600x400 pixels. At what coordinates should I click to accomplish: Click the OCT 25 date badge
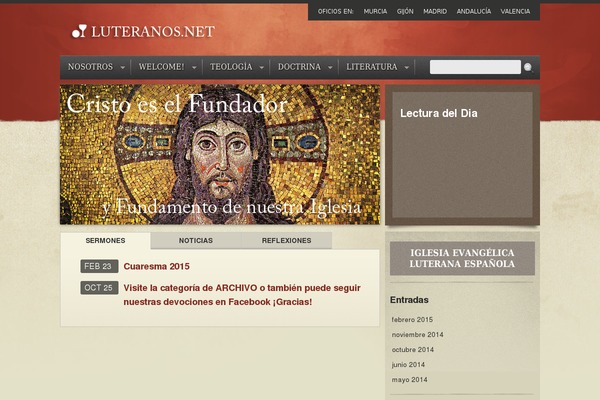(99, 288)
